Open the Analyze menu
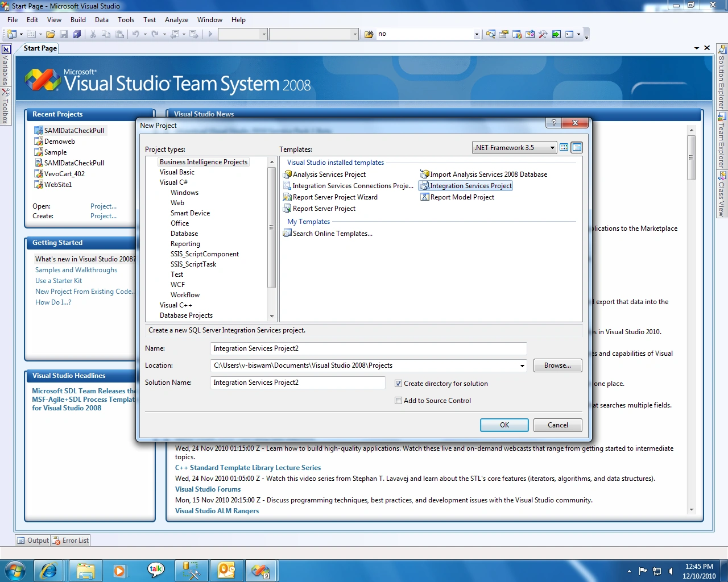728x582 pixels. tap(176, 19)
